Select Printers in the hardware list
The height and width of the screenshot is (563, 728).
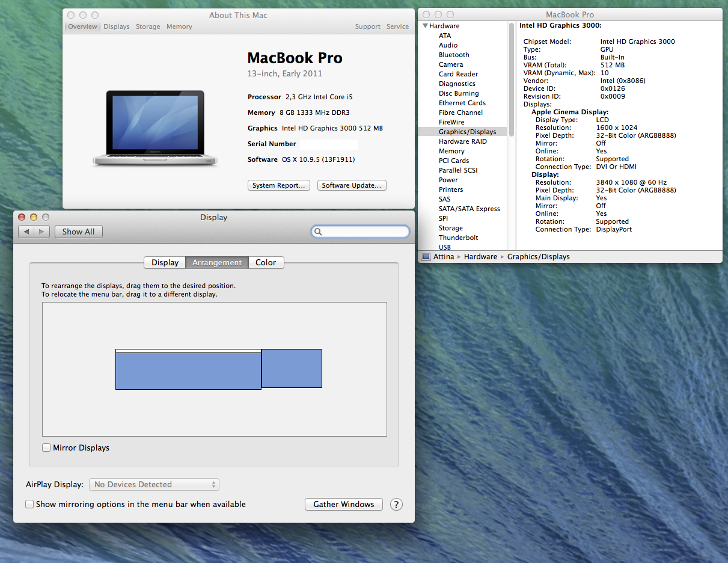(451, 189)
